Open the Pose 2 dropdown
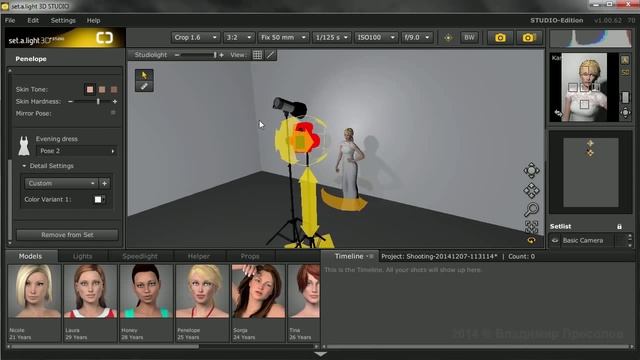The width and height of the screenshot is (640, 360). click(77, 151)
